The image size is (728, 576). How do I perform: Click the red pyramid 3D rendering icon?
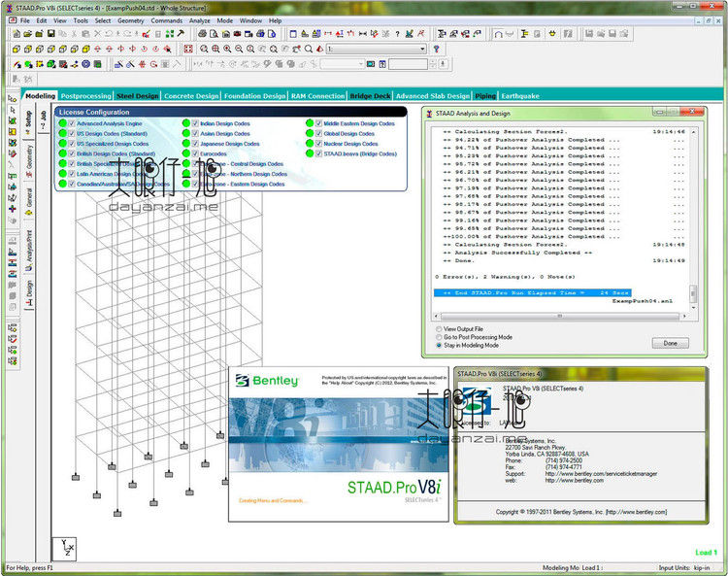(320, 49)
